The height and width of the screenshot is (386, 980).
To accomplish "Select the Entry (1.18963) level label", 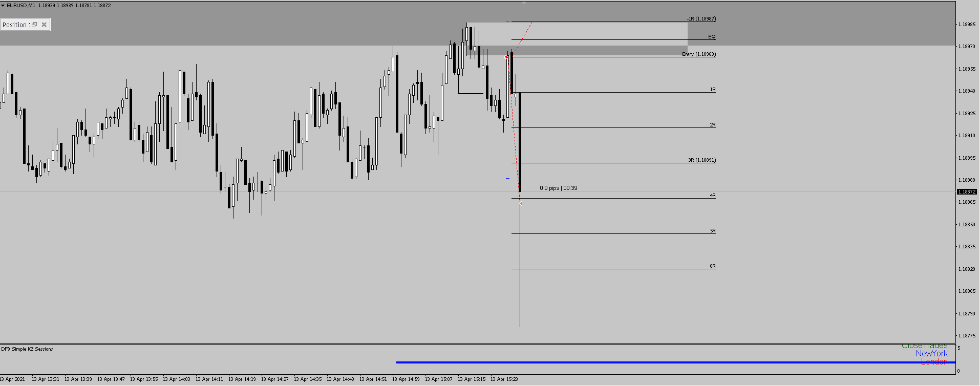I will pyautogui.click(x=698, y=54).
